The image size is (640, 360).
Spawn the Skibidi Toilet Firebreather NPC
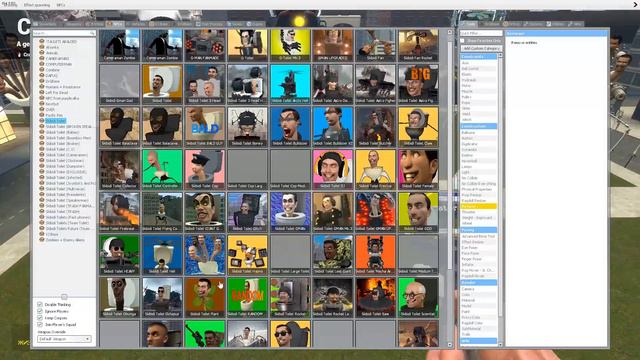[x=120, y=212]
